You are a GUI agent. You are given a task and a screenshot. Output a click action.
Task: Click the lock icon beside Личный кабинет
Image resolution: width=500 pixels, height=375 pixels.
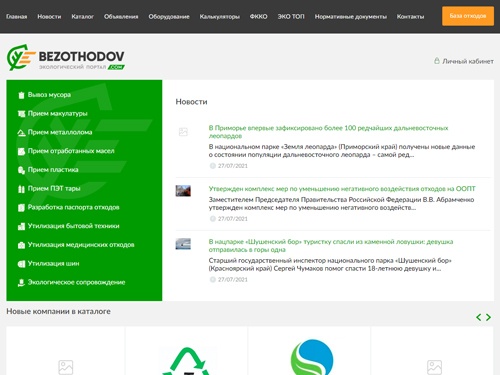[437, 61]
